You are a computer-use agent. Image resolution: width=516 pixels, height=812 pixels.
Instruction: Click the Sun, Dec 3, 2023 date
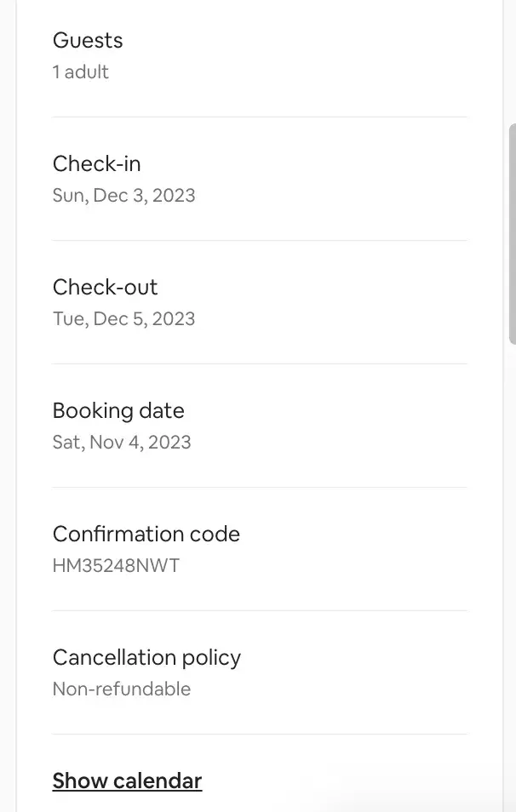coord(123,196)
